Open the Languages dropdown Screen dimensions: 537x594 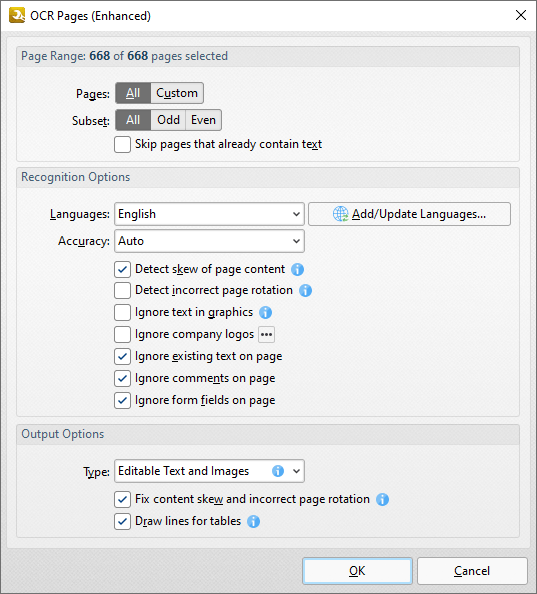[x=209, y=214]
